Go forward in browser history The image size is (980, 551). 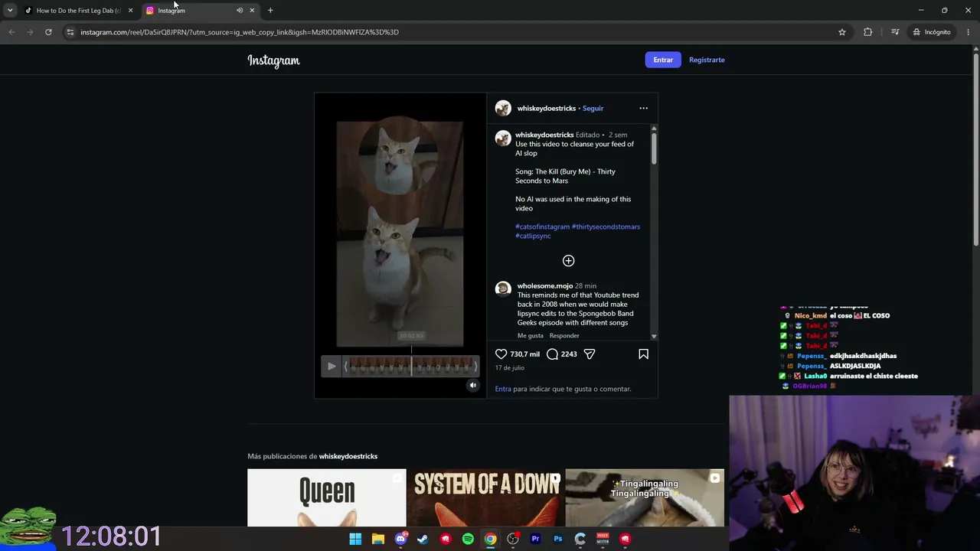pyautogui.click(x=30, y=32)
